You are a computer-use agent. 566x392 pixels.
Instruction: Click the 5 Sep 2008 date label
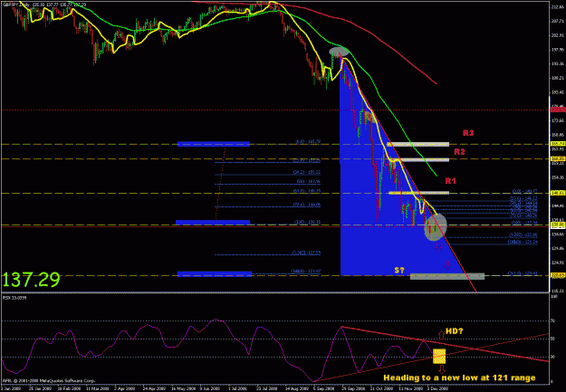323,389
